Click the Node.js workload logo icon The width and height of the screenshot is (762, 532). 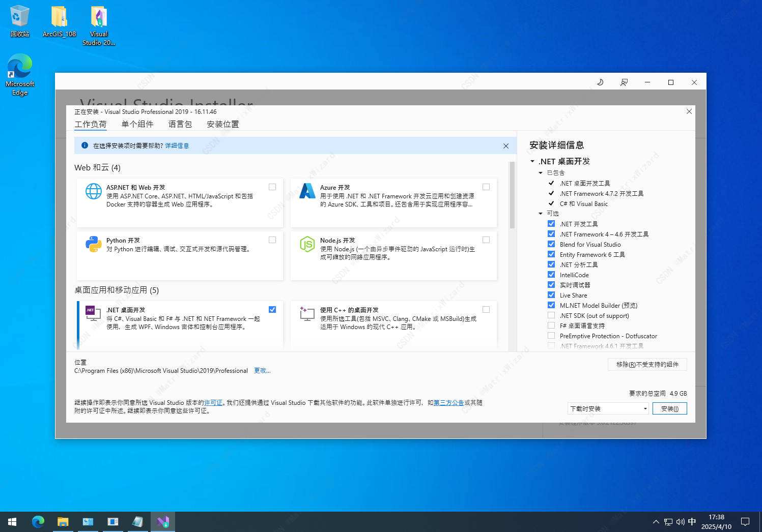pyautogui.click(x=307, y=244)
